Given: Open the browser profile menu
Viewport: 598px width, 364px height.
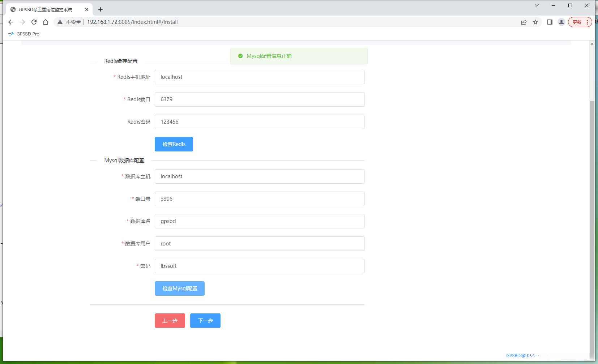Looking at the screenshot, I should (561, 22).
